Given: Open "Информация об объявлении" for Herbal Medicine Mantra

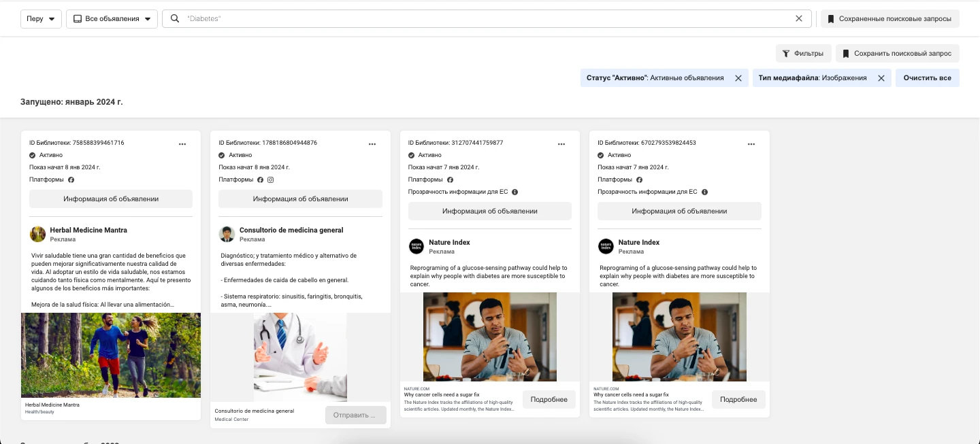Looking at the screenshot, I should click(x=111, y=199).
